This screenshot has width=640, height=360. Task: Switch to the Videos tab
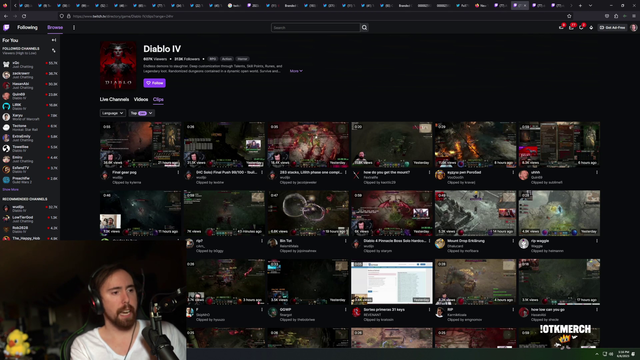click(x=141, y=99)
